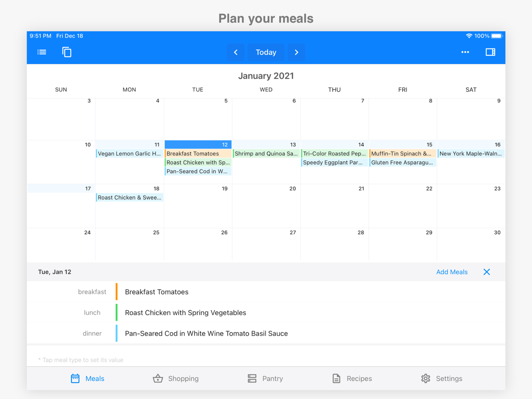
Task: Select day 12 highlighted date
Action: [198, 145]
